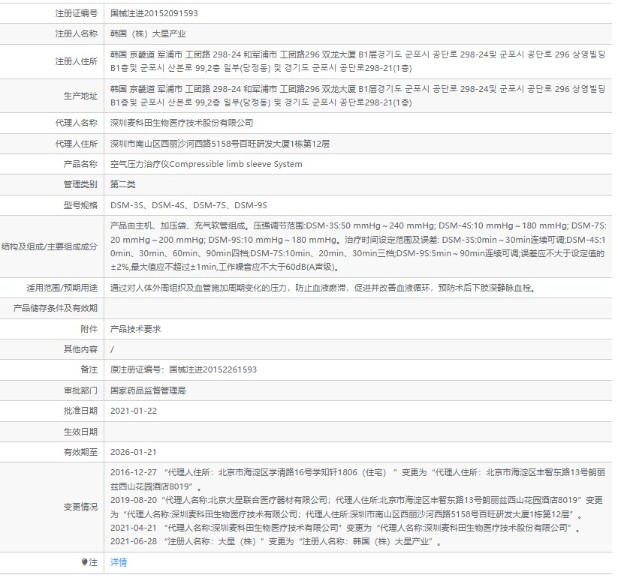Click the 注册人名称 label
The width and height of the screenshot is (618, 576).
coord(76,34)
